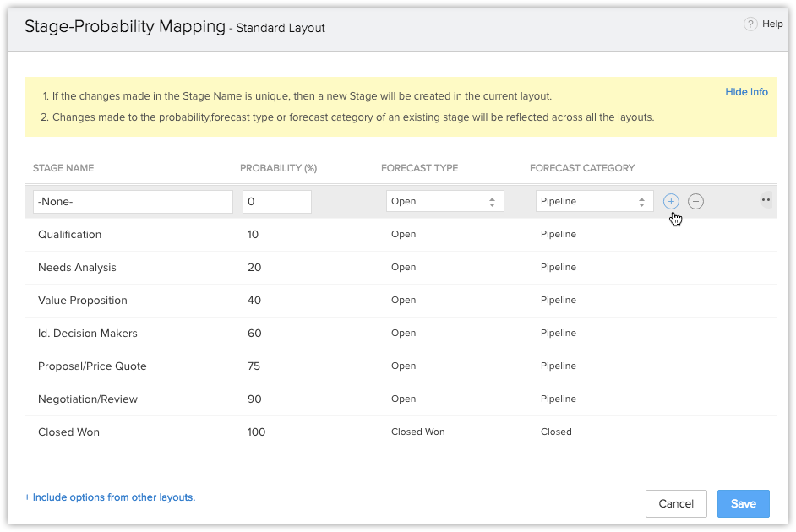Click the minus icon to remove stage
This screenshot has height=532, width=796.
tap(695, 201)
